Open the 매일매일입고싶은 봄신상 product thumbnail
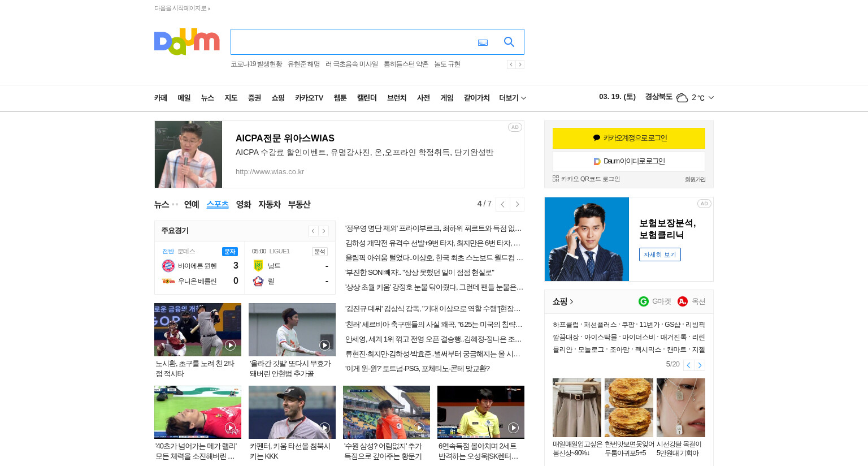Image resolution: width=868 pixels, height=466 pixels. (577, 408)
